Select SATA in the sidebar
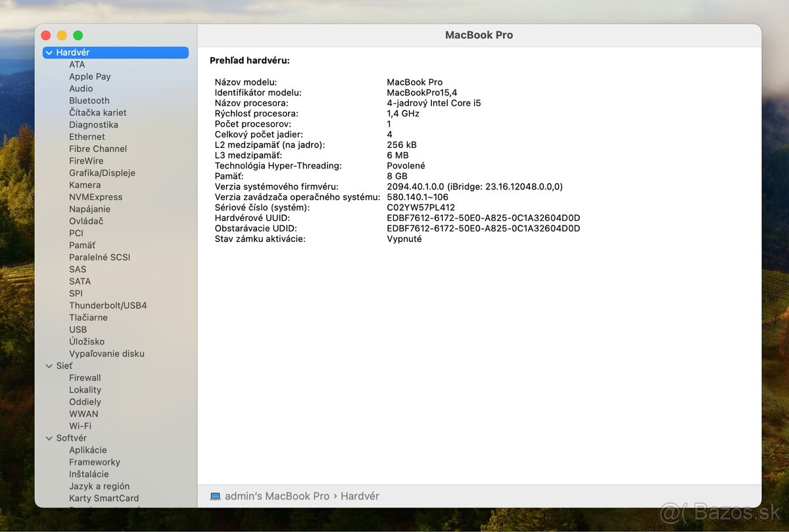The image size is (789, 532). tap(80, 281)
